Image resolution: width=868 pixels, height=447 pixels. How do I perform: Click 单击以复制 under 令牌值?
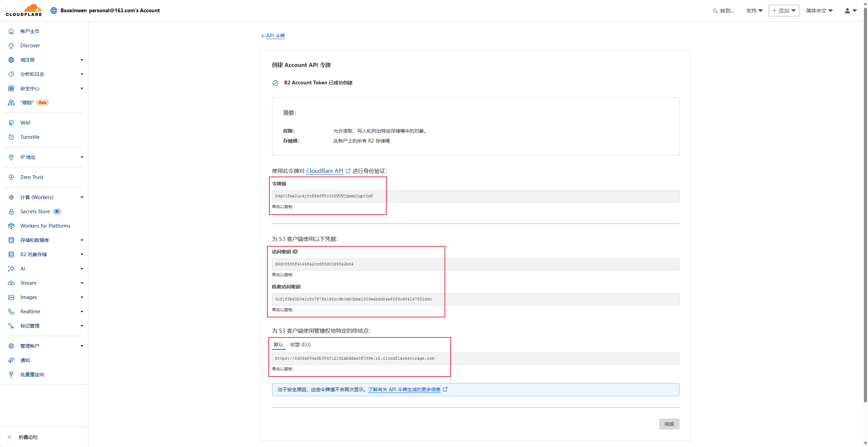point(282,207)
